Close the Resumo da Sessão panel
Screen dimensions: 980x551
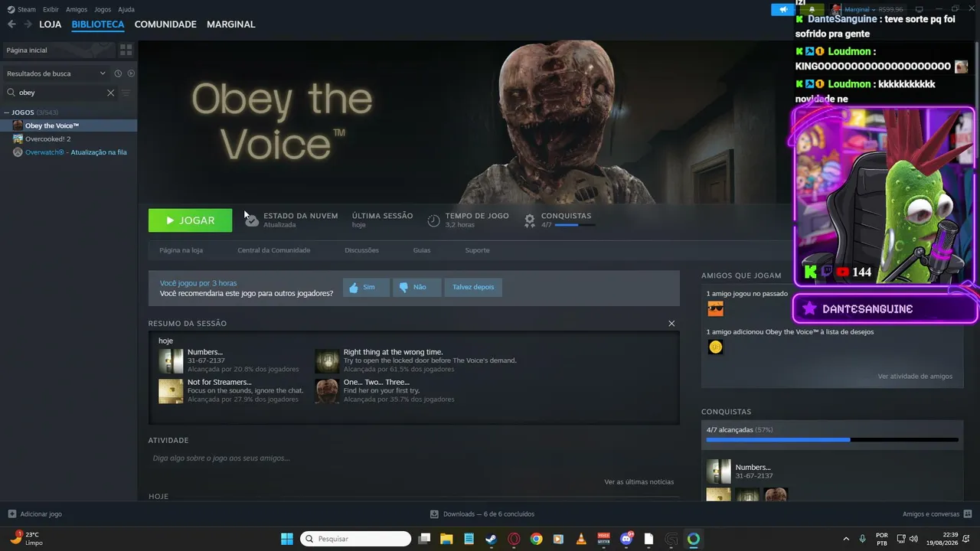[671, 324]
